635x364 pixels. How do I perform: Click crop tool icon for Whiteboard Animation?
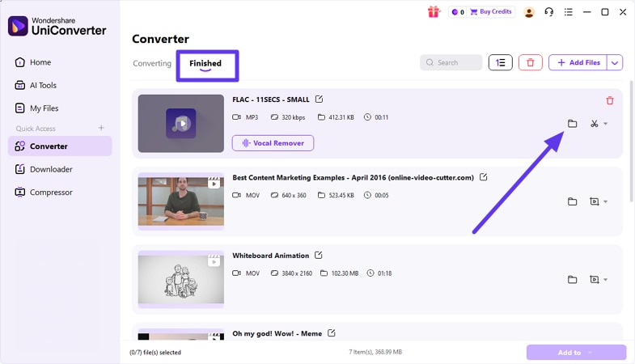pyautogui.click(x=594, y=279)
